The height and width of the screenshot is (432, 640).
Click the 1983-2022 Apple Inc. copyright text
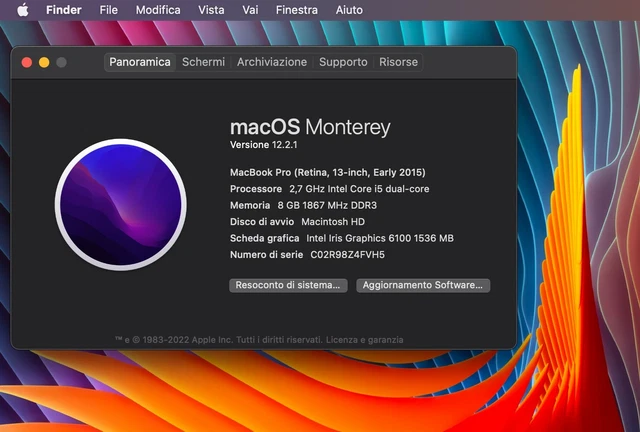(187, 340)
